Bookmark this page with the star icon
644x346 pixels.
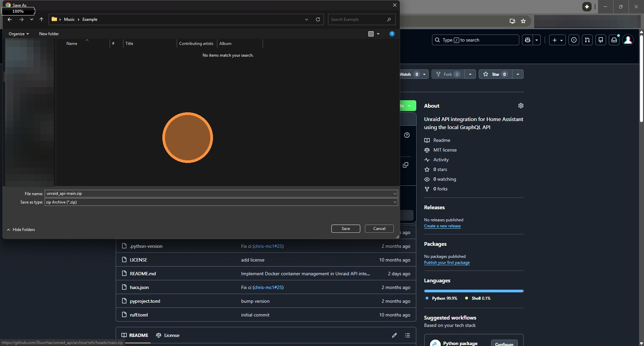coord(523,21)
